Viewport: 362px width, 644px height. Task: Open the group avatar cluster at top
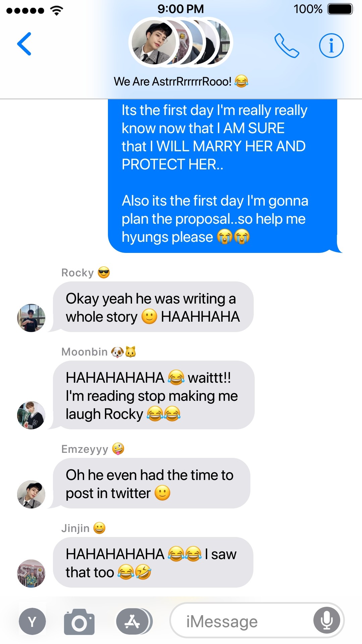[x=181, y=42]
